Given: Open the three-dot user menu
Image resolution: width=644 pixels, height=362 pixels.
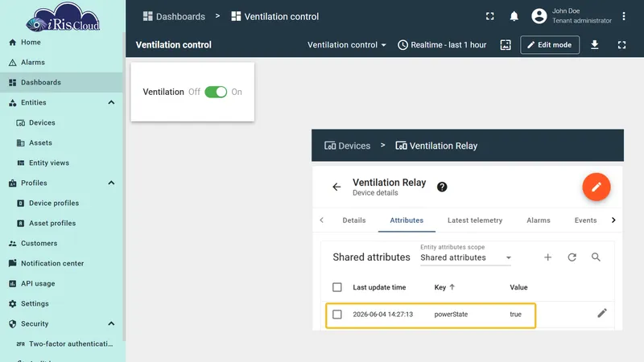Looking at the screenshot, I should (x=623, y=16).
